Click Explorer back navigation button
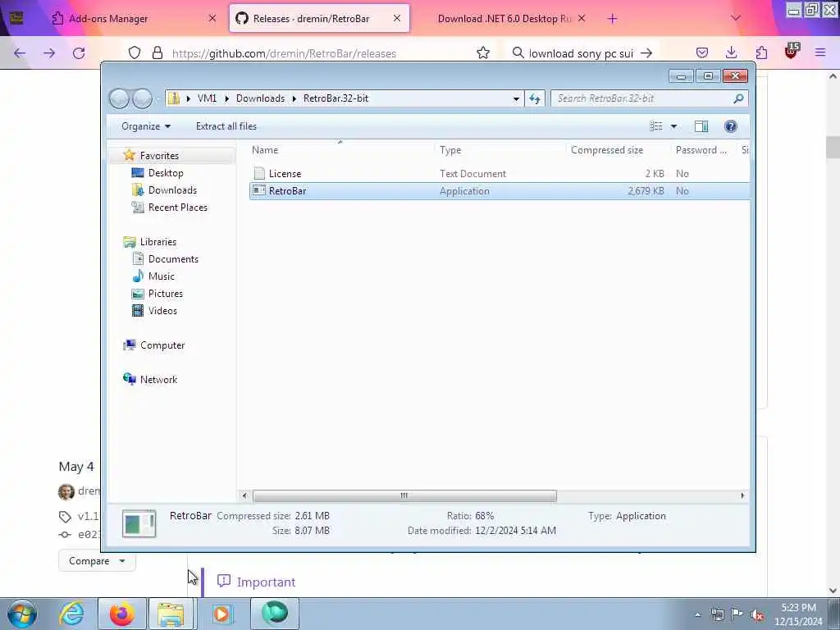Image resolution: width=840 pixels, height=630 pixels. [120, 98]
